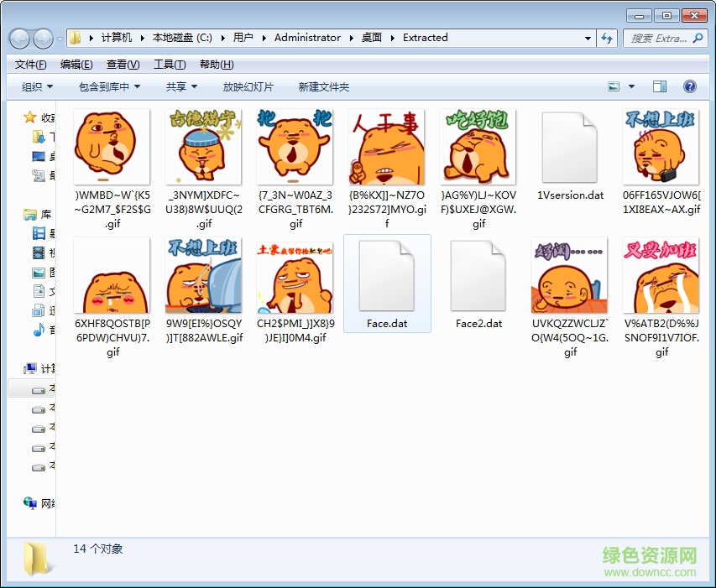Expand the 组织 dropdown menu
This screenshot has height=588, width=716.
click(x=37, y=86)
